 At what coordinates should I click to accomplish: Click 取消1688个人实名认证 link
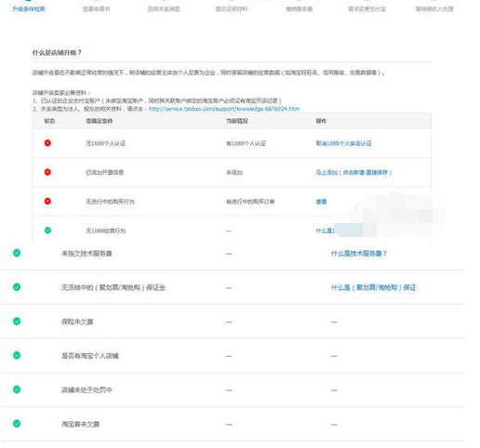pos(343,143)
